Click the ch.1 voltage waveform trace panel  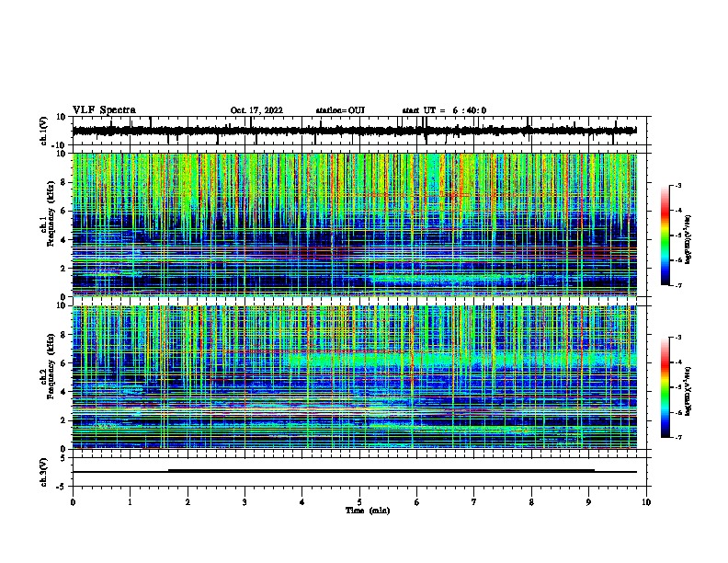(358, 131)
